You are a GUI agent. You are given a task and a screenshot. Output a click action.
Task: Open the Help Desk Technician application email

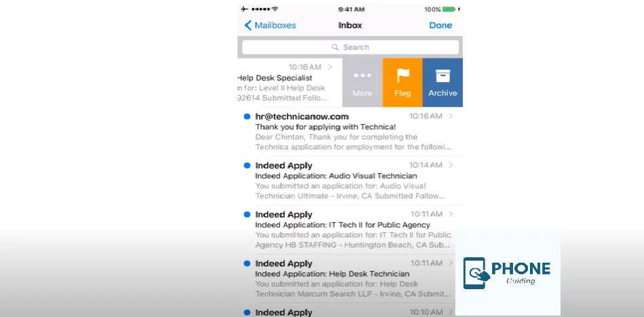tap(350, 278)
